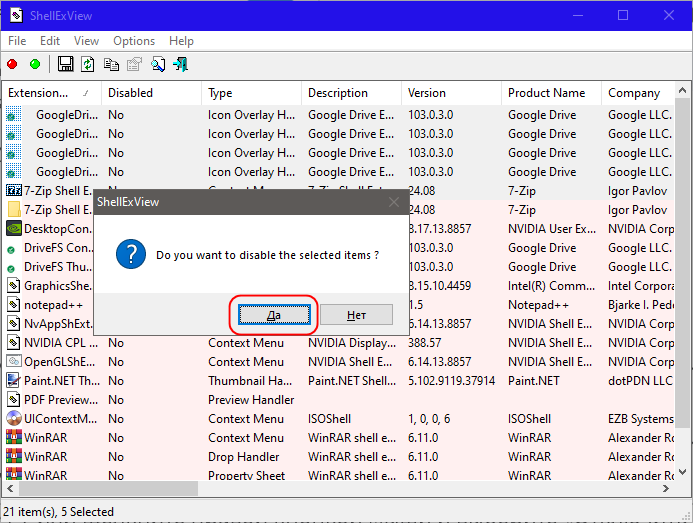The image size is (693, 523).
Task: Click the icon beside the DriveFS Con row
Action: [x=11, y=250]
